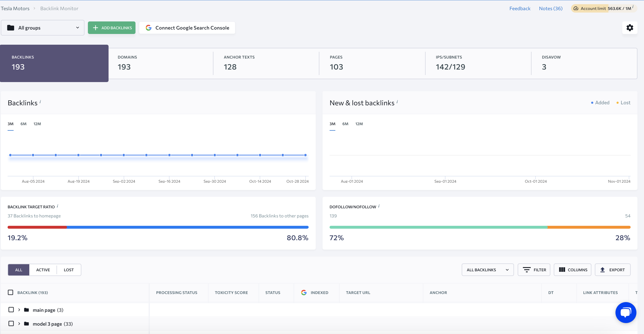Viewport: 644px width, 334px height.
Task: Open the IPs/Subnets summary tab
Action: [x=478, y=63]
